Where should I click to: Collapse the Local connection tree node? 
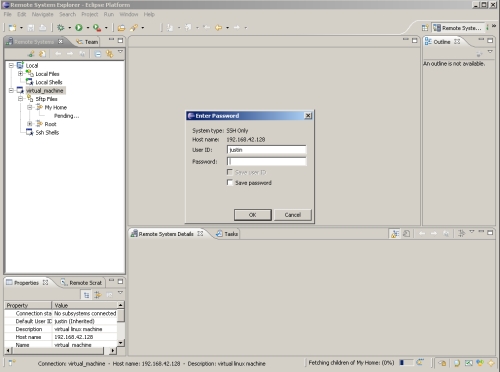pyautogui.click(x=11, y=65)
